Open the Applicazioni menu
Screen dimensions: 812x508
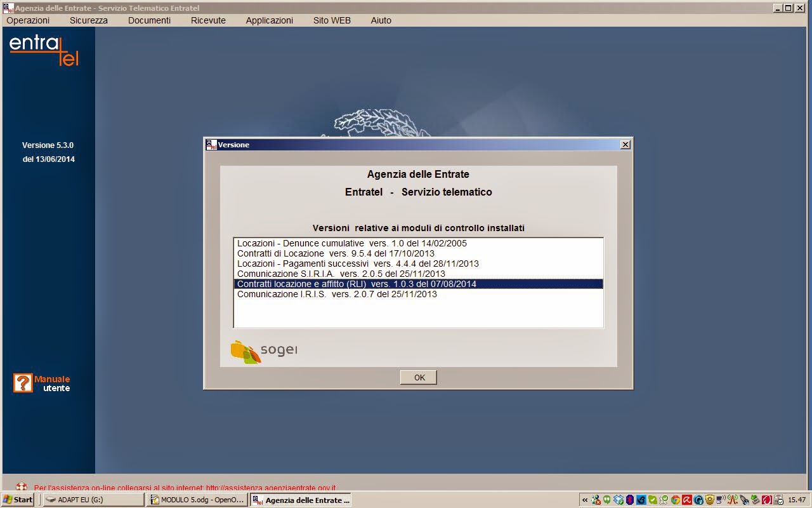[270, 20]
